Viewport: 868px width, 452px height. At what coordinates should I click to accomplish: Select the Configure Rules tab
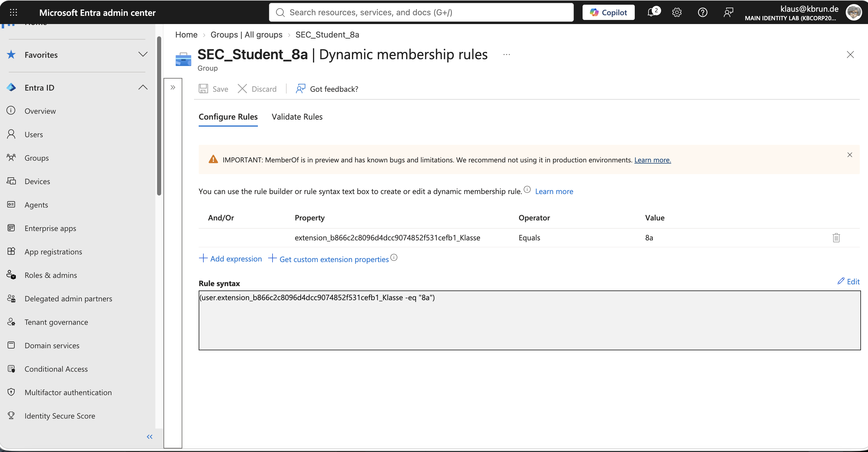click(x=228, y=117)
